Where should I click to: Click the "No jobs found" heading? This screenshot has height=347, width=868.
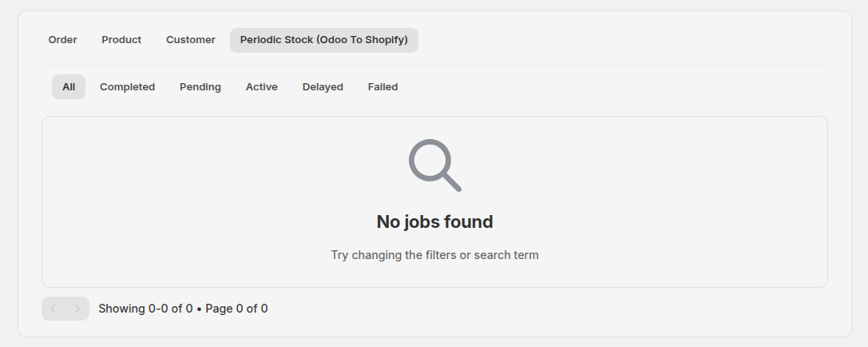[434, 222]
